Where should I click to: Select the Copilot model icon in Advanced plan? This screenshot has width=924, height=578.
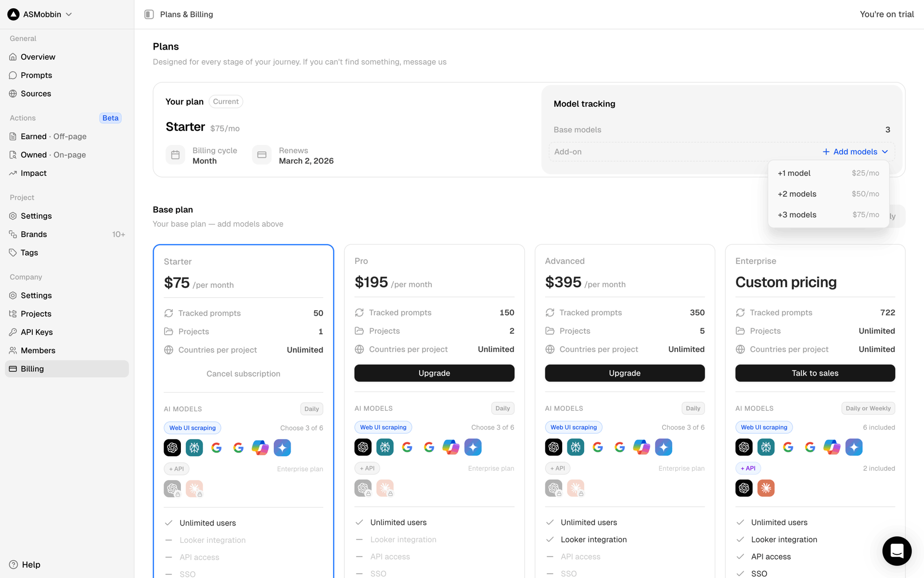pos(642,447)
